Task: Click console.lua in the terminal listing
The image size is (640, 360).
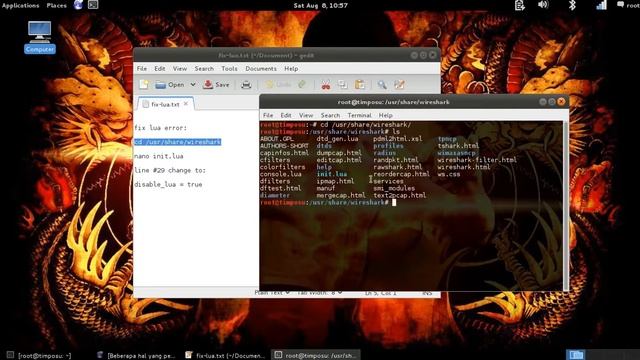Action: pos(281,174)
